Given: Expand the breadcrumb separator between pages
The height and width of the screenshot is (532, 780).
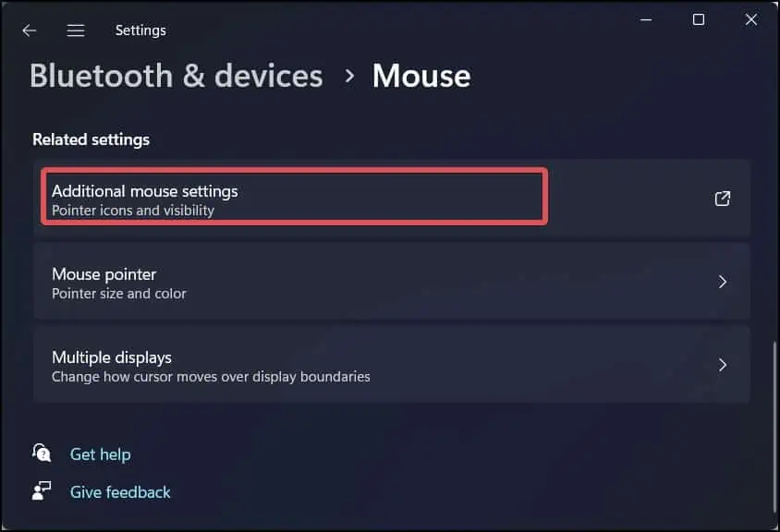Looking at the screenshot, I should tap(347, 76).
